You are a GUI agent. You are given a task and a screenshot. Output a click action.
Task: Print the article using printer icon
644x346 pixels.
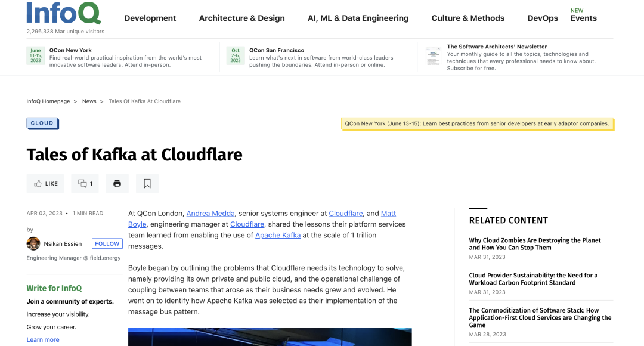pyautogui.click(x=117, y=184)
